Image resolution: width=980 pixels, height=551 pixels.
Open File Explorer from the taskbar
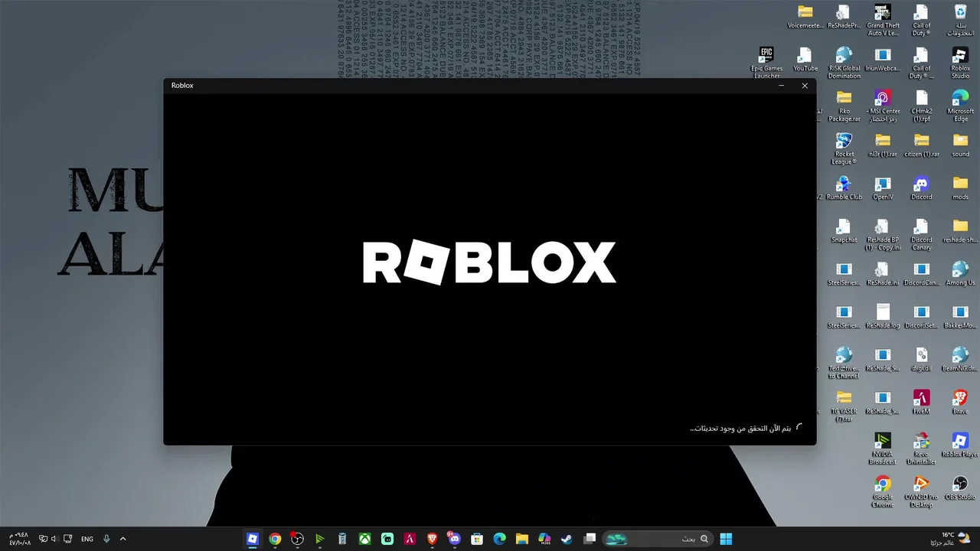click(522, 539)
